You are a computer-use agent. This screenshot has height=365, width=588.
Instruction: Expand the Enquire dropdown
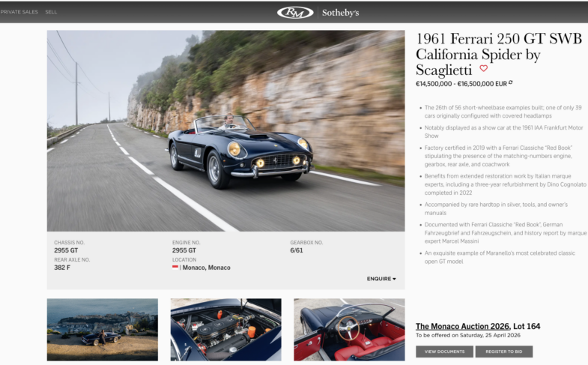pos(381,279)
